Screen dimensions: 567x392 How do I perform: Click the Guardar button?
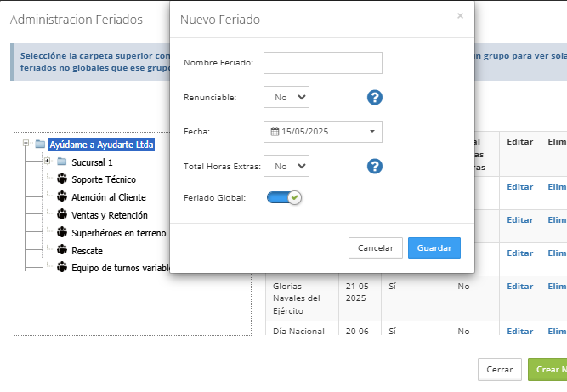coord(434,248)
